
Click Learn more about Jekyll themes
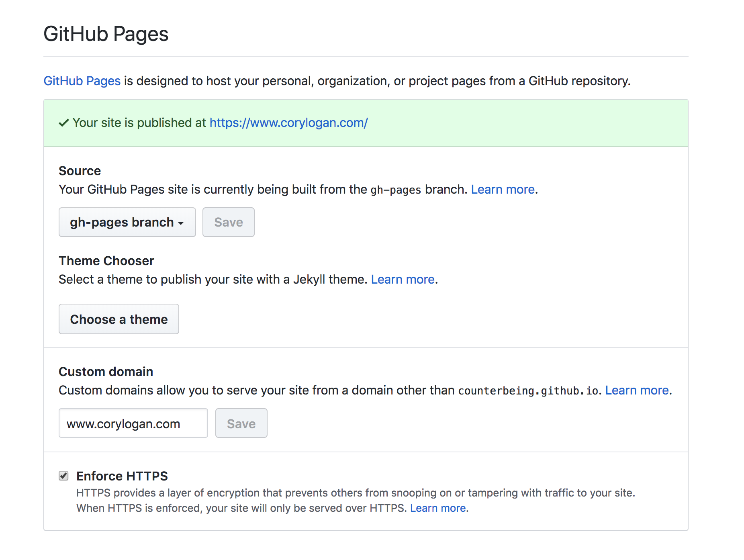click(403, 279)
